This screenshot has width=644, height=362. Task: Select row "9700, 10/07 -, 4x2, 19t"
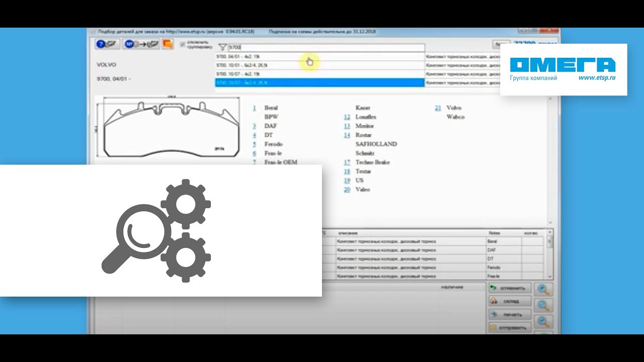click(x=320, y=74)
